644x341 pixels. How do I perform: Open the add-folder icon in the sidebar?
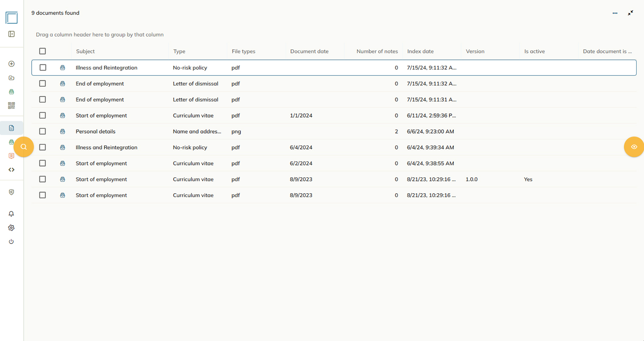[x=12, y=78]
